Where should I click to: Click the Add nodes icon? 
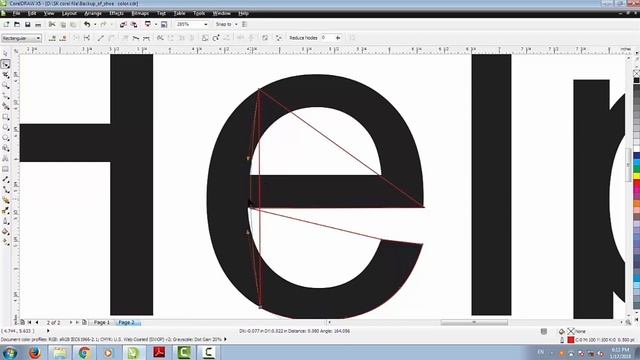(52, 38)
